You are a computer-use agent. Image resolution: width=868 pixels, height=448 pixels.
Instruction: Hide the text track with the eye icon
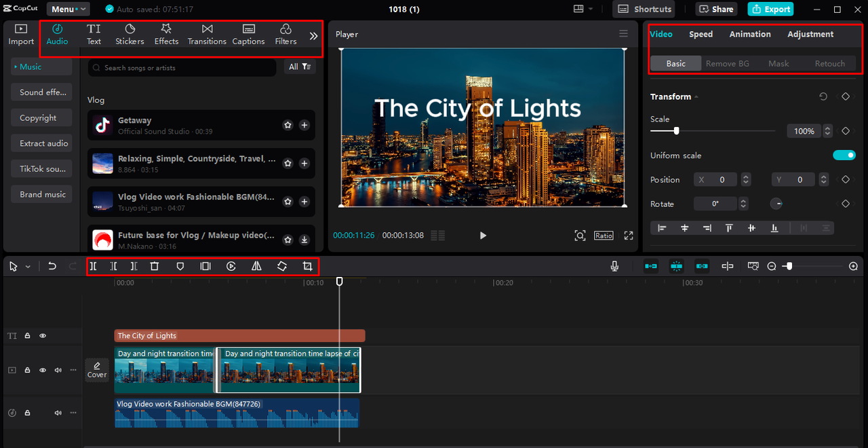point(43,335)
